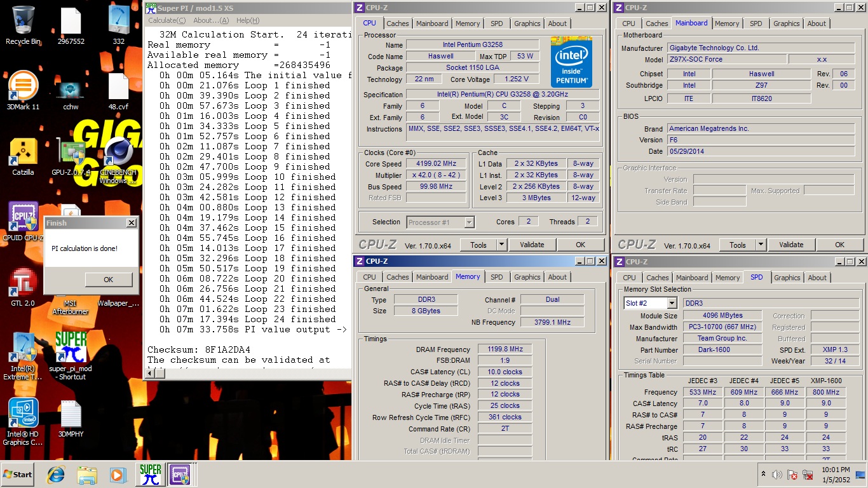Click Tools button in CPU tab window

tap(478, 245)
